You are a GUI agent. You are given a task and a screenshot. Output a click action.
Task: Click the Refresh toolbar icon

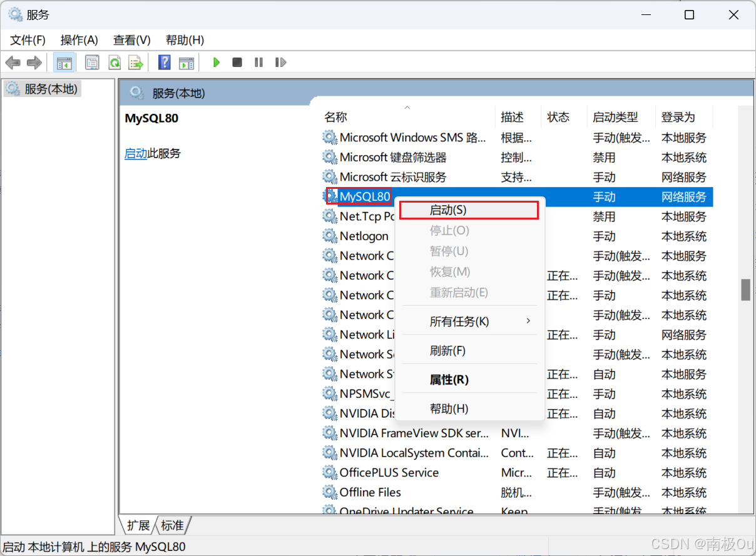pyautogui.click(x=114, y=63)
